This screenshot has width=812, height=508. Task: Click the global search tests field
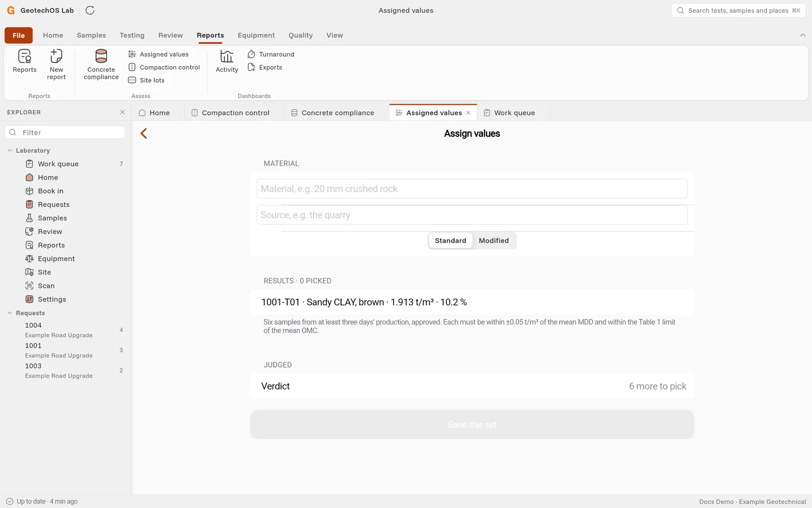coord(738,11)
